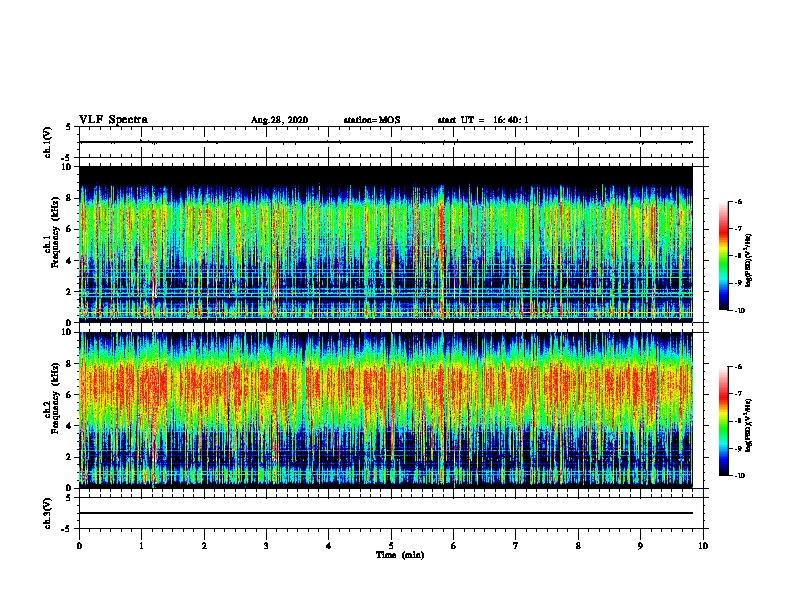Click the "station=MOS" header text

(372, 120)
